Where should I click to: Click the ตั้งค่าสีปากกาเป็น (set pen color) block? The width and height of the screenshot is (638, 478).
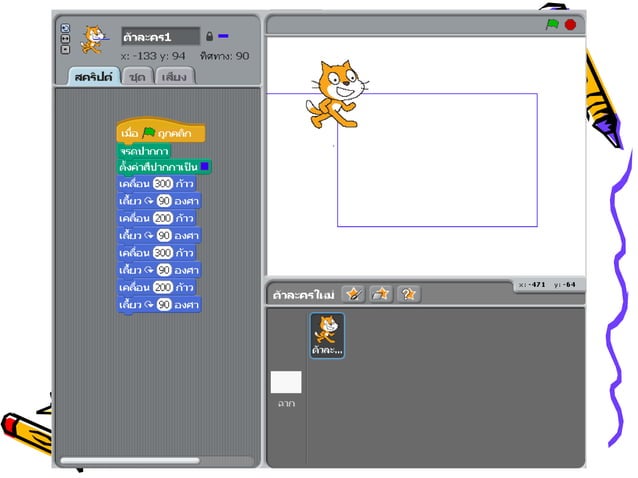pos(164,167)
